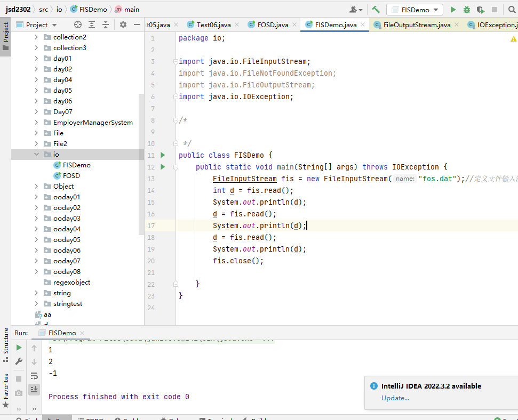This screenshot has height=420, width=518.
Task: Start debugging via the Debug bug icon
Action: [x=466, y=10]
